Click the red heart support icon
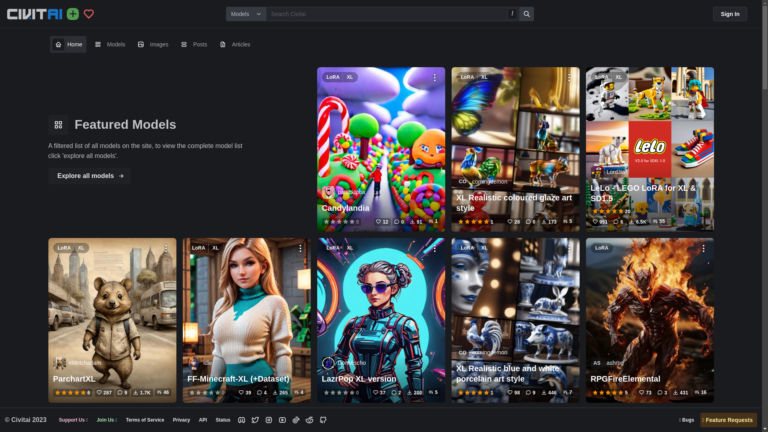This screenshot has height=432, width=768. pos(89,14)
